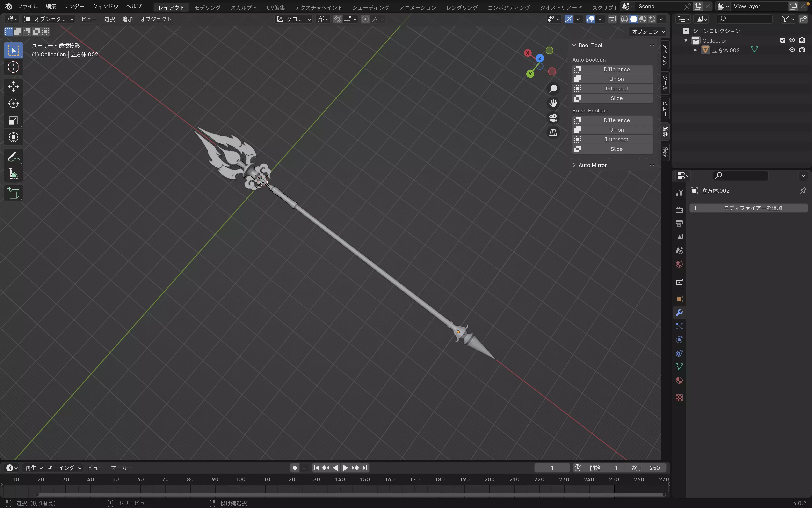
Task: Toggle viewport overlays display
Action: [591, 19]
